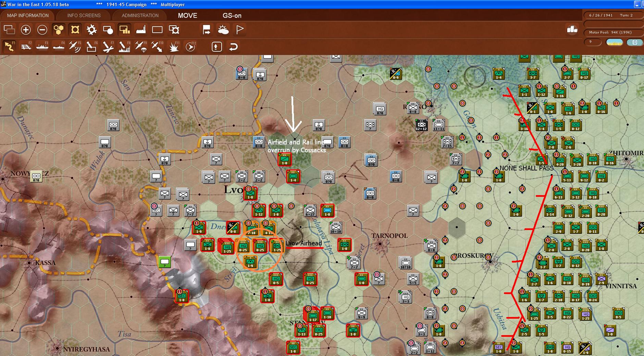Open the weather sun-and-cloud icon
Image resolution: width=644 pixels, height=356 pixels.
[223, 30]
